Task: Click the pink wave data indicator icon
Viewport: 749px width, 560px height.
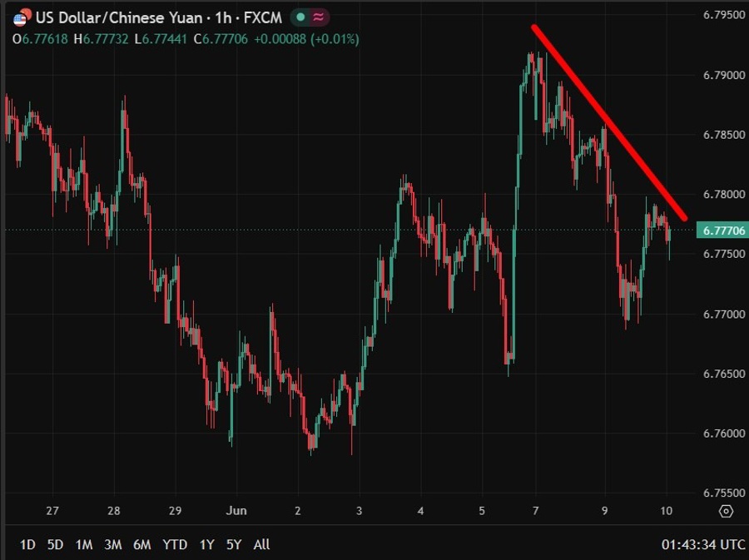Action: 318,17
